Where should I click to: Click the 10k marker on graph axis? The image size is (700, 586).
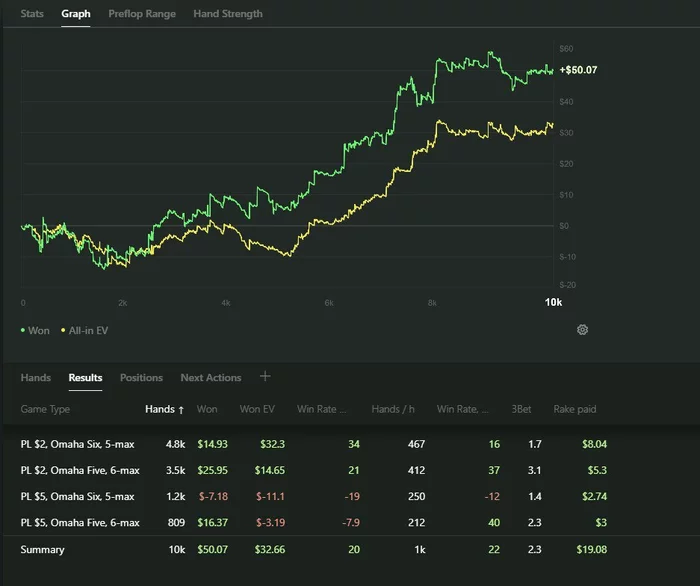(553, 302)
